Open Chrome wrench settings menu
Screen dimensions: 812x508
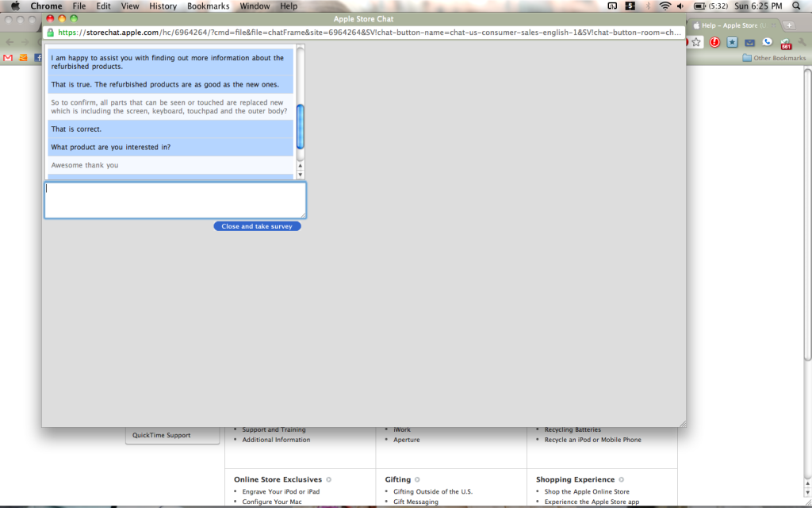(802, 43)
